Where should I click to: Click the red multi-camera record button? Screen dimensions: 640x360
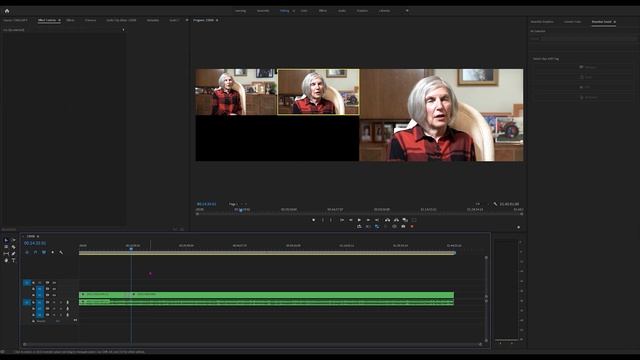click(412, 227)
